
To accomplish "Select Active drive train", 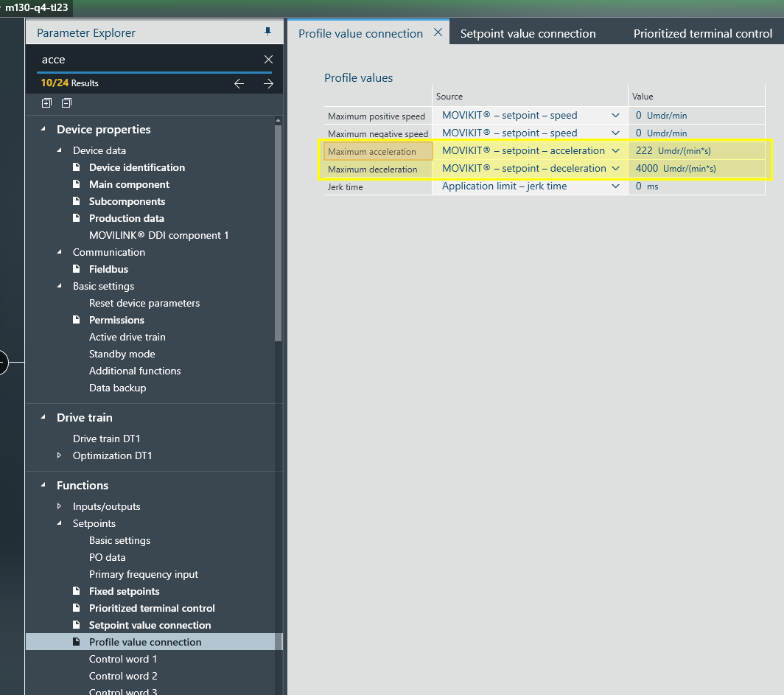I will point(127,337).
